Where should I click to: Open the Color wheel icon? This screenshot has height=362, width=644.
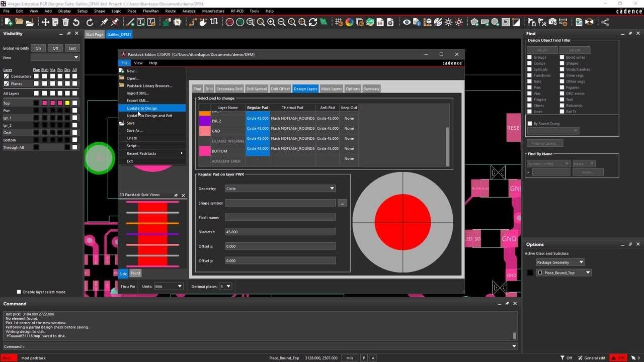(349, 22)
